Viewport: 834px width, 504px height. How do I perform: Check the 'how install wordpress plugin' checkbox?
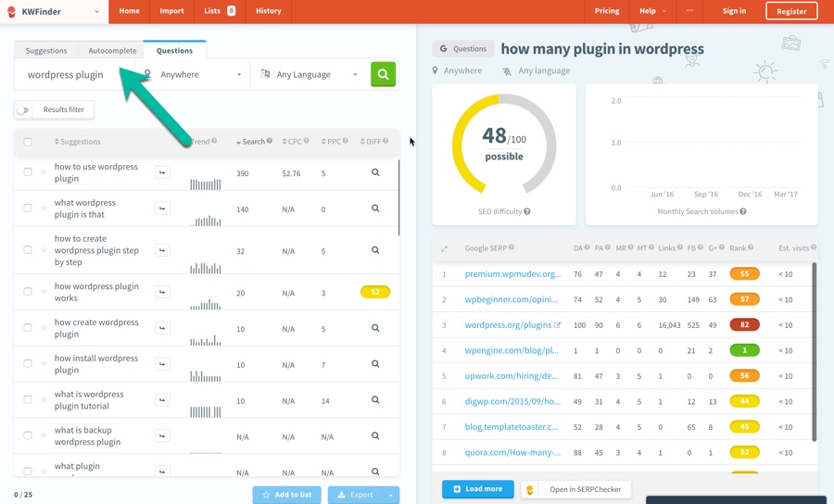[28, 364]
